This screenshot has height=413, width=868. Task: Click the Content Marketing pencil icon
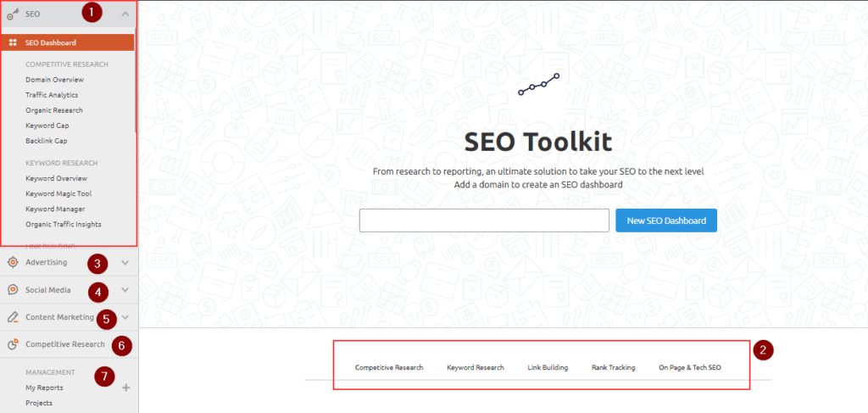click(13, 317)
